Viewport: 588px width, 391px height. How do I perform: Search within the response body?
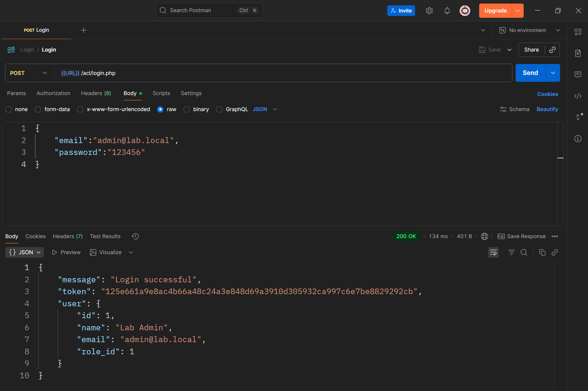(x=524, y=252)
